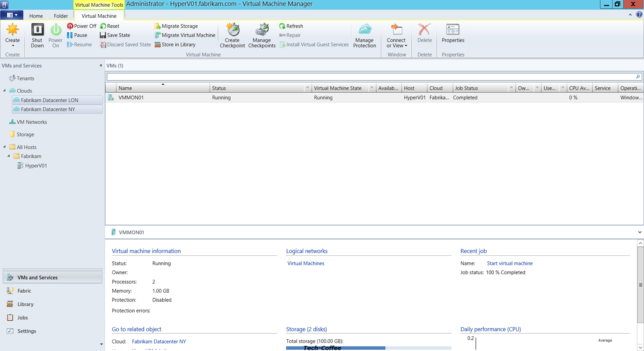Open the VMs and Services workspace
The image size is (644, 351).
(52, 278)
